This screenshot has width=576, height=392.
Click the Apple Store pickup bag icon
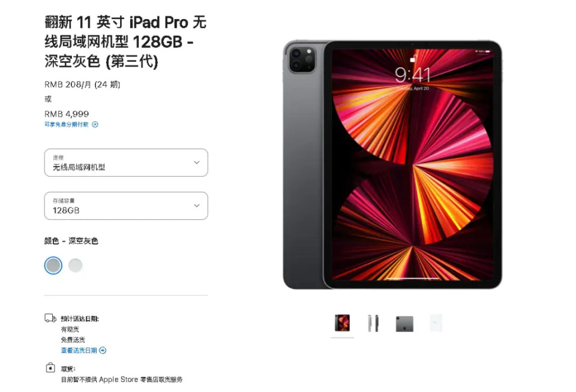pyautogui.click(x=50, y=367)
